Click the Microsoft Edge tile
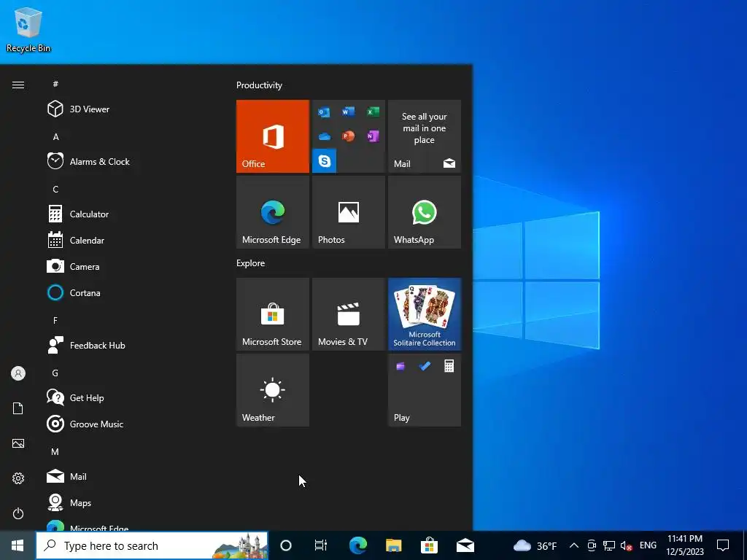Image resolution: width=747 pixels, height=560 pixels. [x=273, y=212]
